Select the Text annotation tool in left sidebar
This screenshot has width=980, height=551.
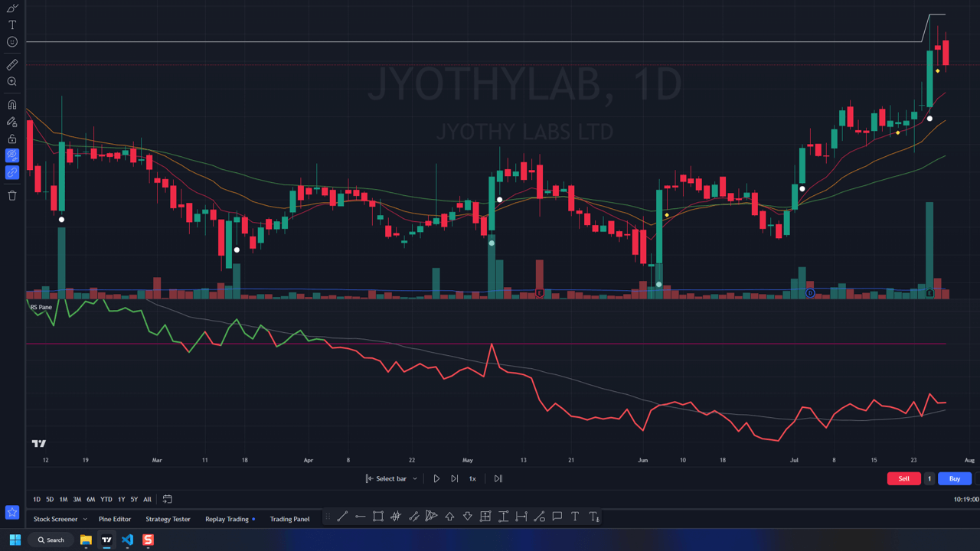click(x=12, y=25)
